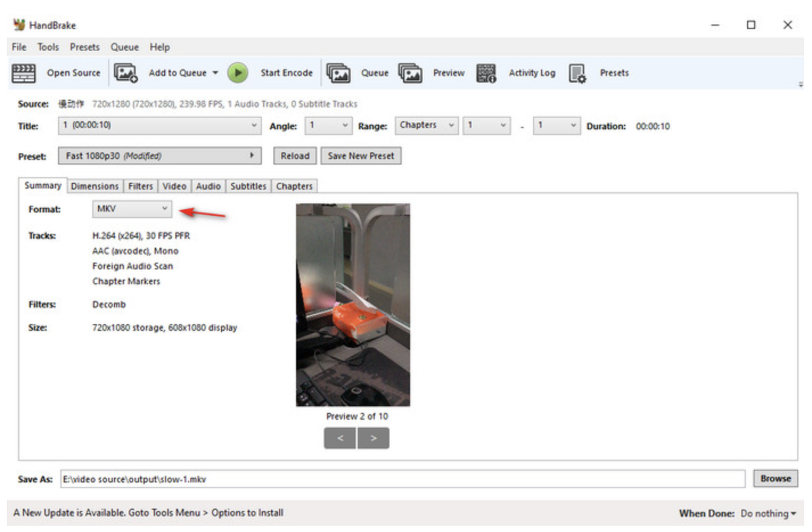Click the Browse button
The height and width of the screenshot is (532, 812).
[775, 479]
